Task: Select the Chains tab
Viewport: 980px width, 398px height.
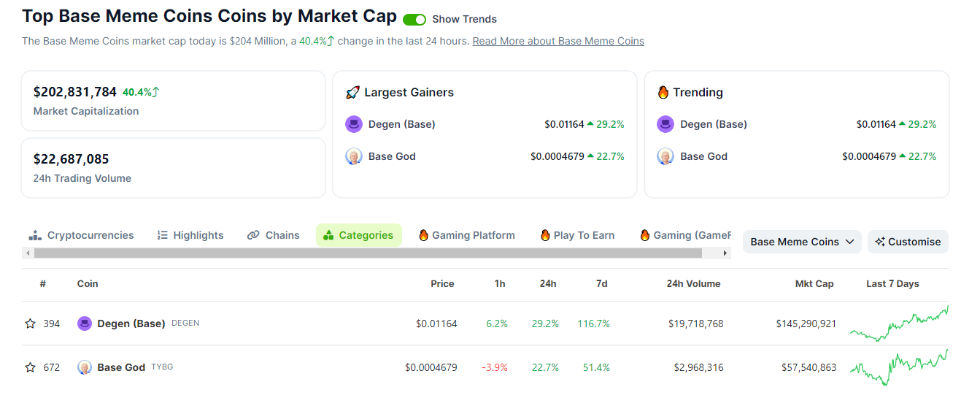Action: click(274, 235)
